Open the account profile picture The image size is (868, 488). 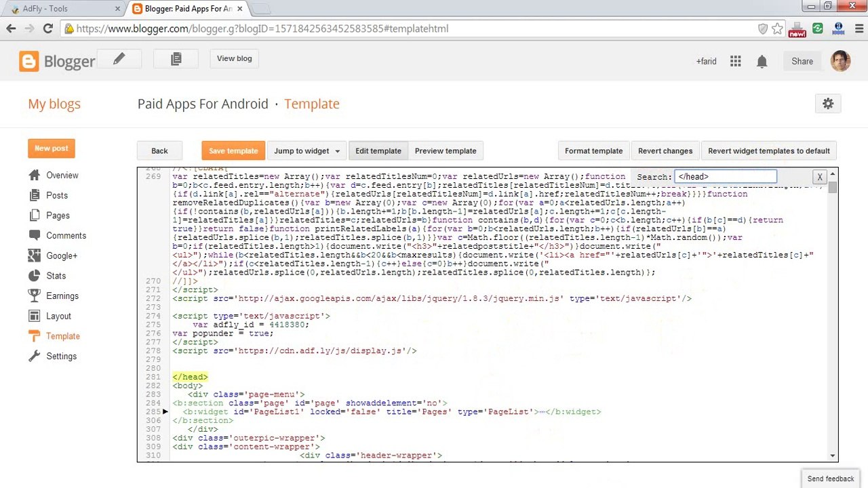pyautogui.click(x=840, y=61)
